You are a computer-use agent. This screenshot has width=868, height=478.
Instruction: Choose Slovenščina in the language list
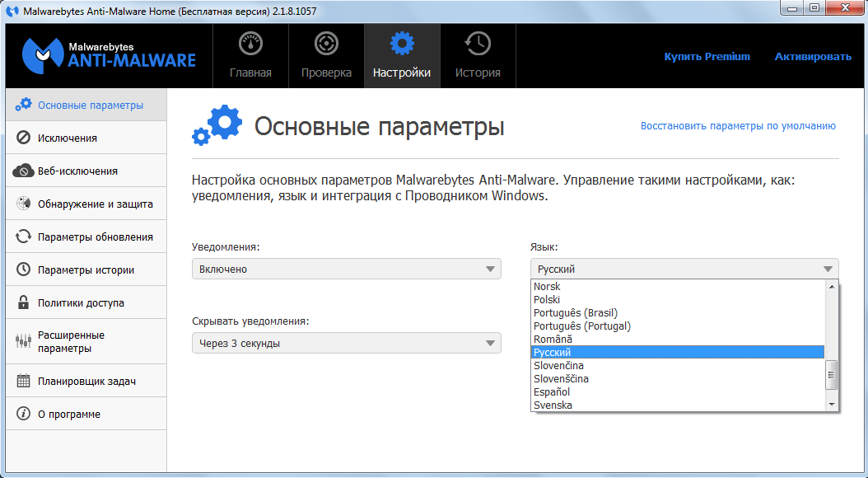click(677, 379)
